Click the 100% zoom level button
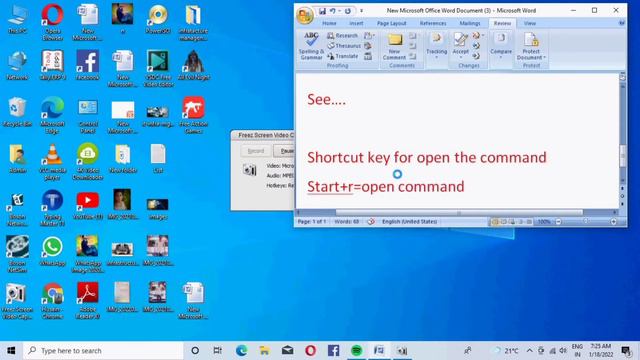The height and width of the screenshot is (360, 640). click(544, 222)
